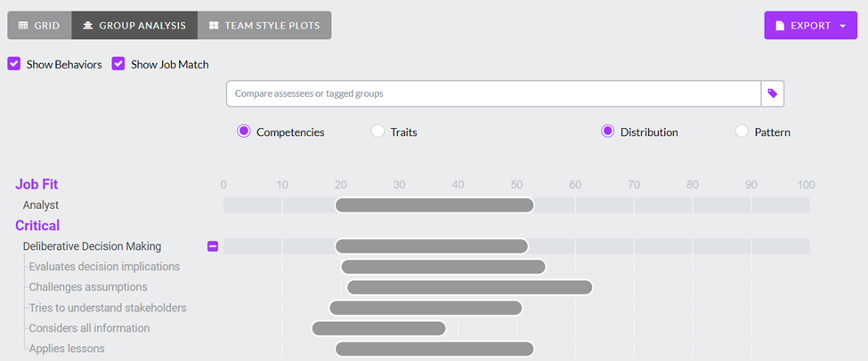Click the Tries to understand stakeholders label
This screenshot has width=868, height=361.
(108, 308)
